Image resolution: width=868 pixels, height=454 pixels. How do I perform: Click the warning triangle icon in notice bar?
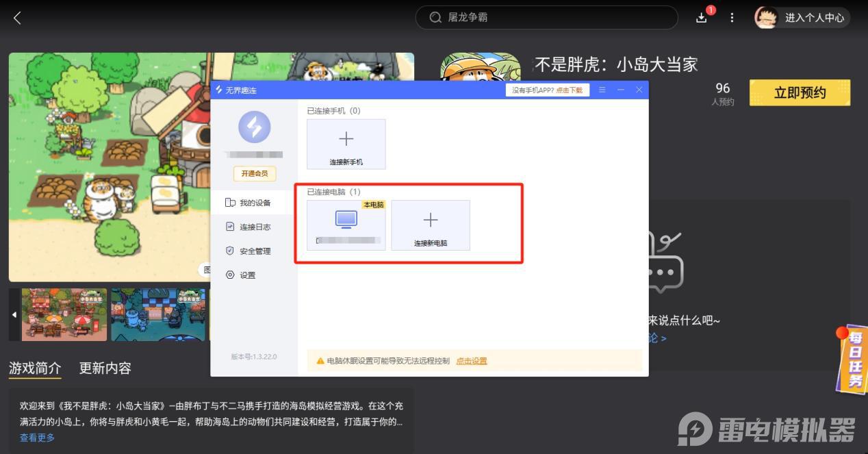[x=320, y=361]
